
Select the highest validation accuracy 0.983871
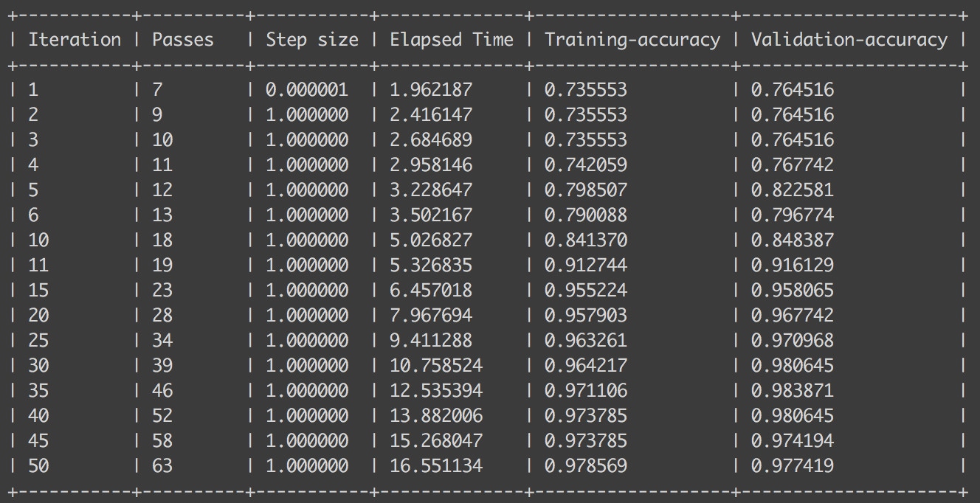pos(792,391)
